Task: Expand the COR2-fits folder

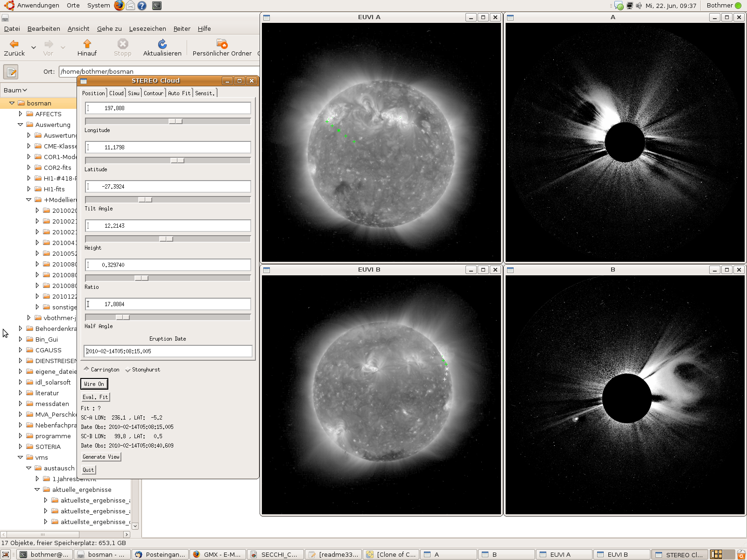Action: (28, 168)
